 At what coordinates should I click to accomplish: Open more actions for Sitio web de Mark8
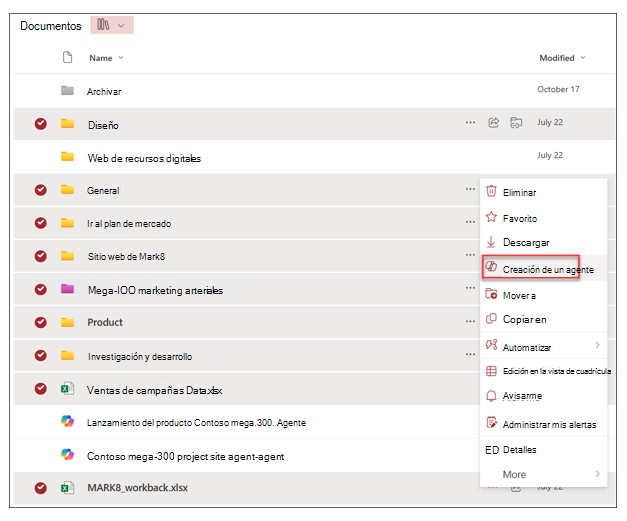pyautogui.click(x=470, y=255)
